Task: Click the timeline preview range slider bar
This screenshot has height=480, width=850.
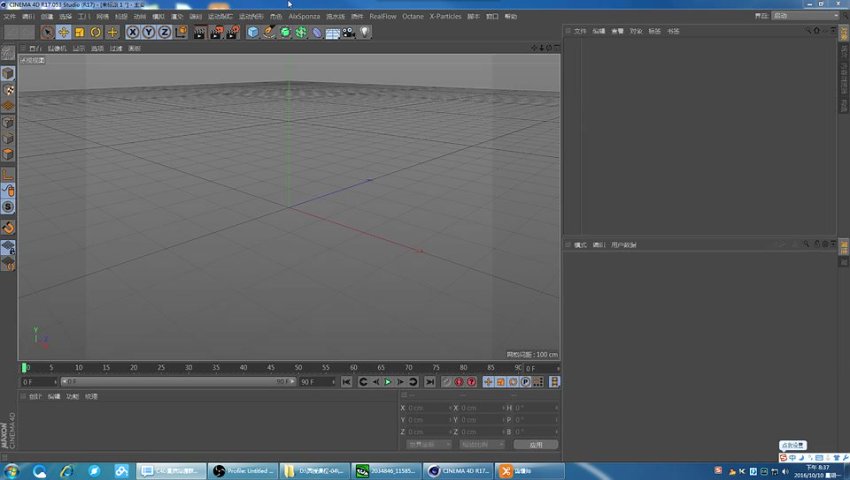Action: pyautogui.click(x=178, y=382)
